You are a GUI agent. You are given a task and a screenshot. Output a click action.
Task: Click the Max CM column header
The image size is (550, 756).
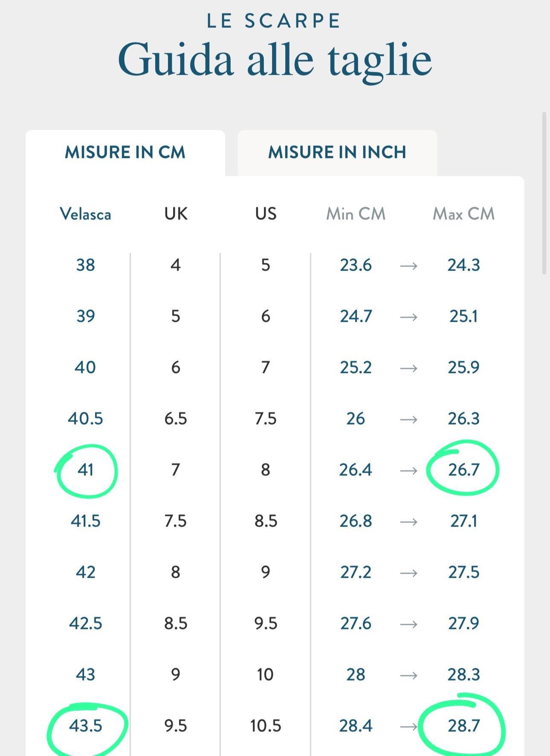[463, 214]
